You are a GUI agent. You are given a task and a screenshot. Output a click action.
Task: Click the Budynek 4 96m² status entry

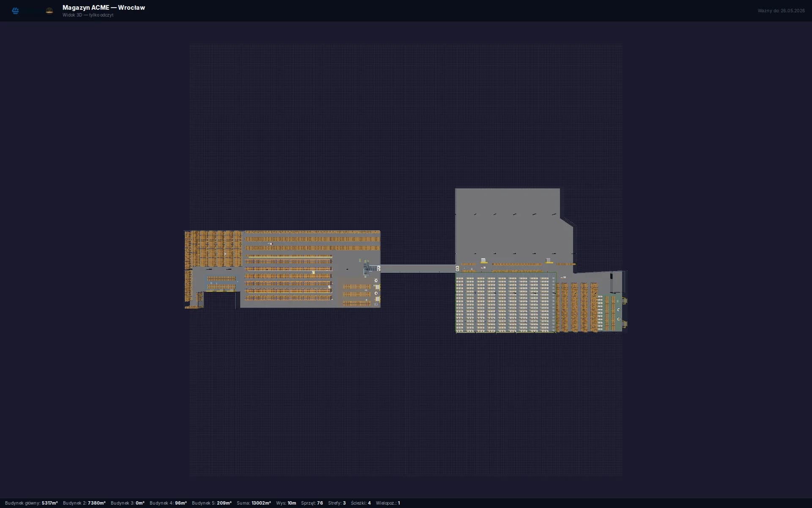tap(168, 503)
